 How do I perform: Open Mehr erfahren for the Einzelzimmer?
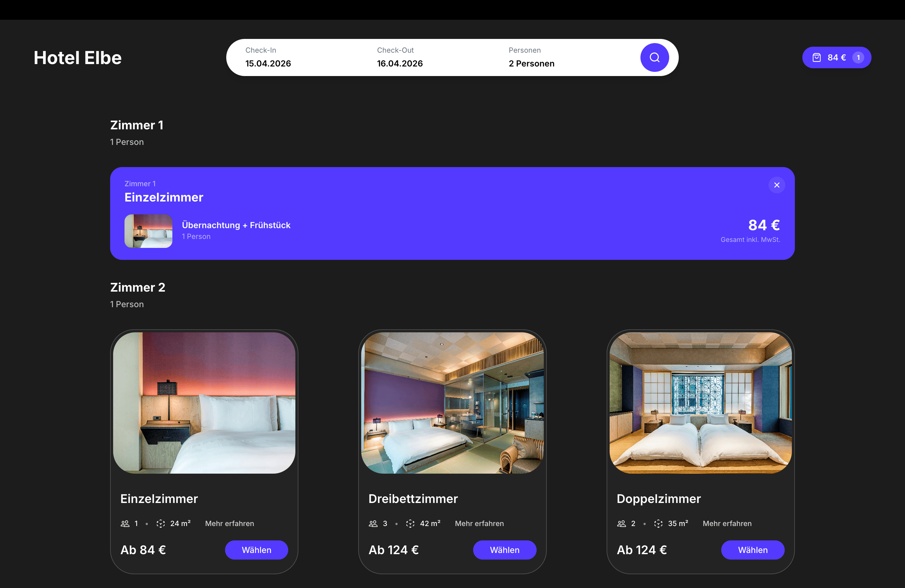[x=229, y=524]
